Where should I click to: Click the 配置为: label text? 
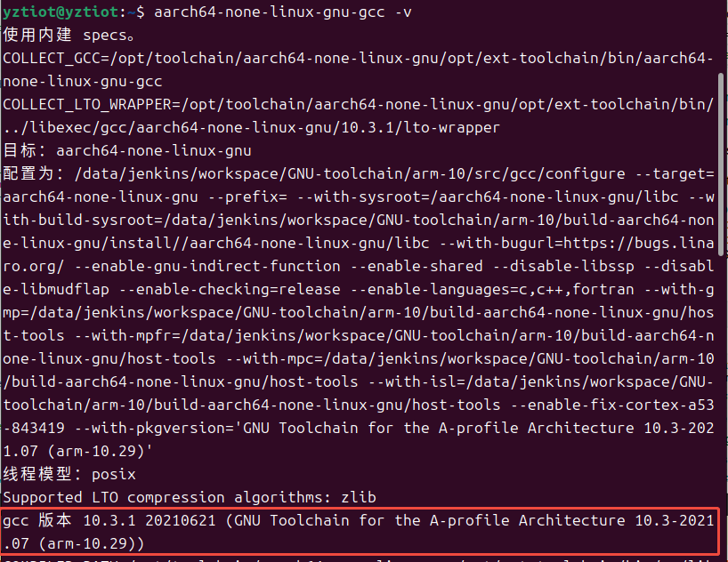pyautogui.click(x=34, y=173)
